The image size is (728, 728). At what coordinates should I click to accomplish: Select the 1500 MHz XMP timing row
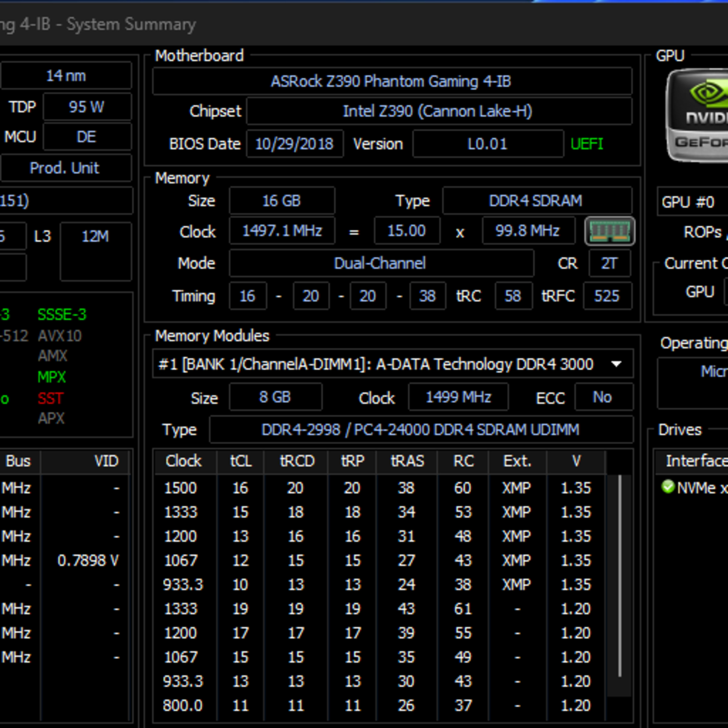click(380, 488)
